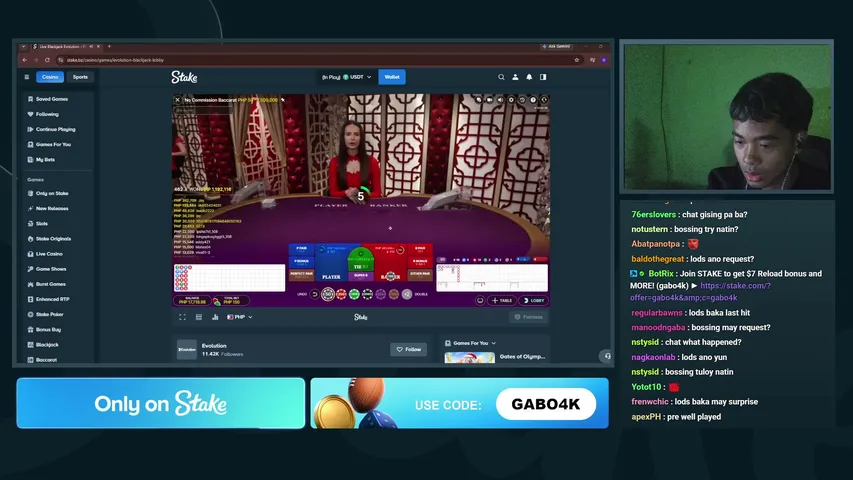Switch to the Casino tab

50,77
